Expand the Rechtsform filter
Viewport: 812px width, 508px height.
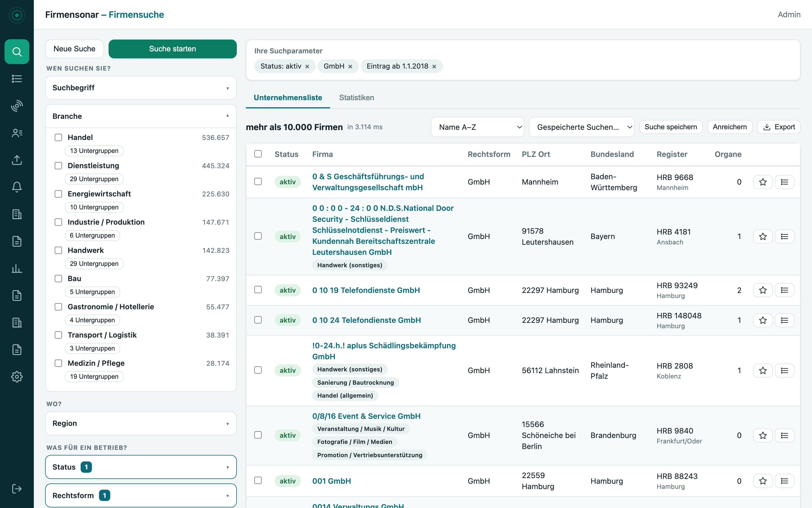141,496
